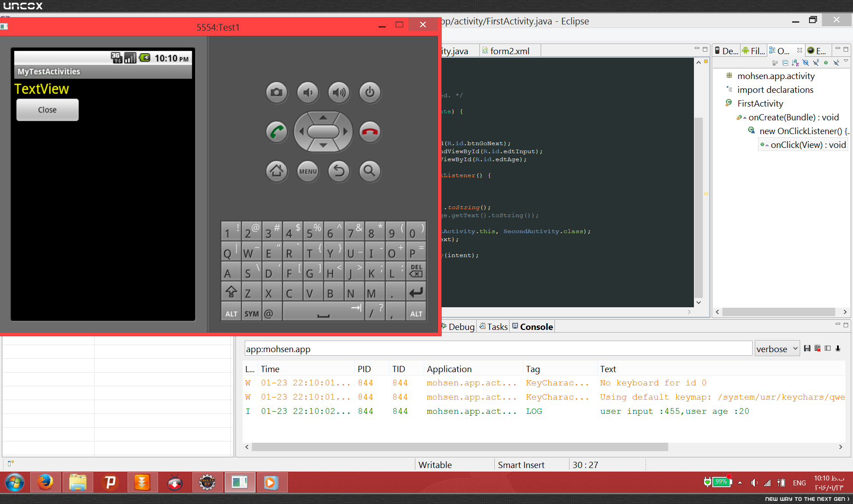
Task: Click the Q key on emulator keyboard
Action: pyautogui.click(x=231, y=251)
